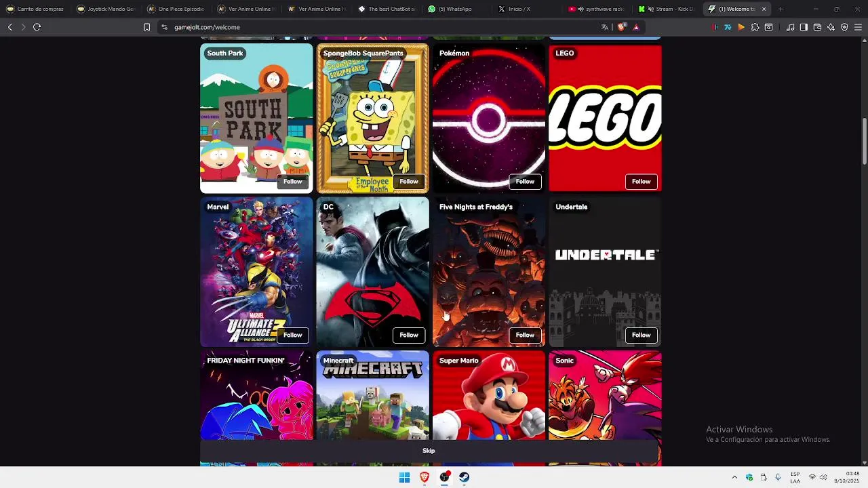Screen dimensions: 868x488
Task: Open the Brave Wallet icon
Action: pyautogui.click(x=817, y=27)
